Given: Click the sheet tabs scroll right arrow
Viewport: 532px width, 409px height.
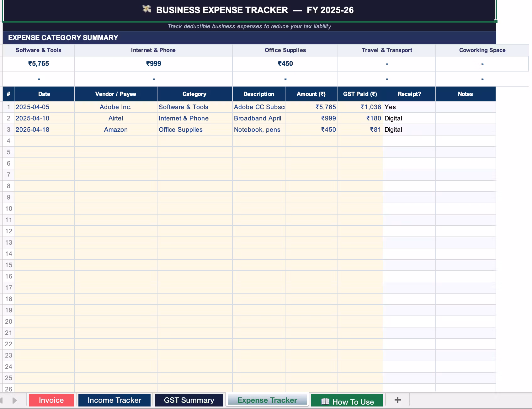Looking at the screenshot, I should (14, 401).
